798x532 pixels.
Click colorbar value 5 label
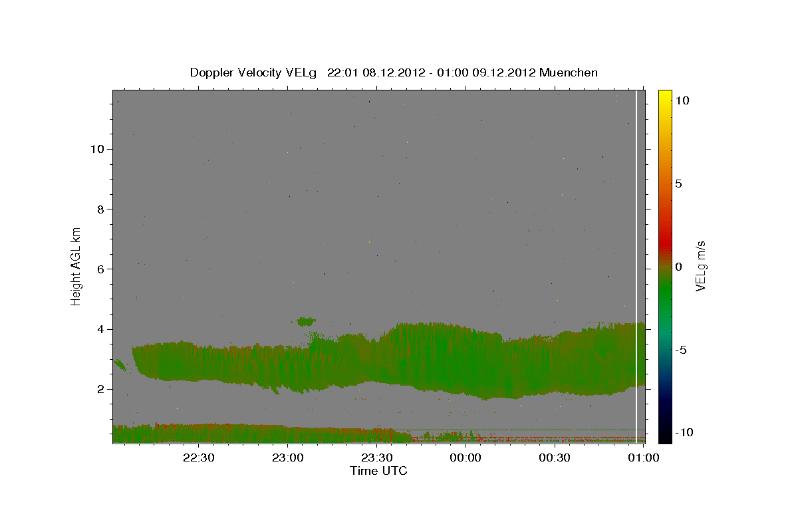coord(678,184)
